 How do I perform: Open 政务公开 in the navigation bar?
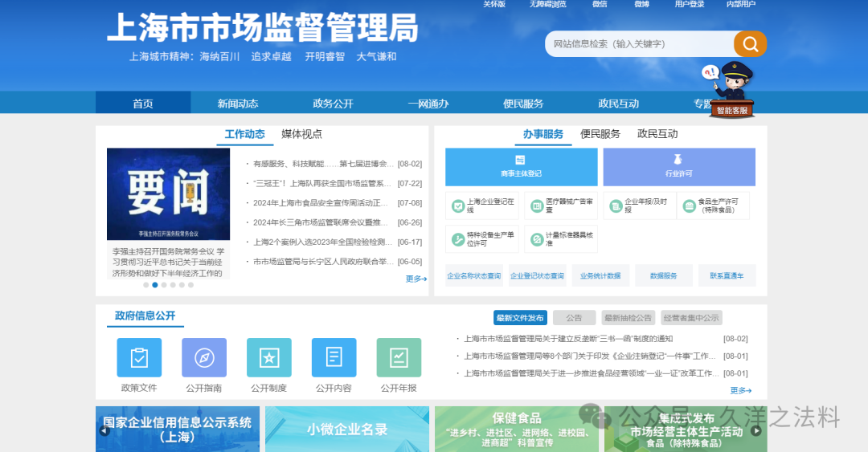point(333,104)
